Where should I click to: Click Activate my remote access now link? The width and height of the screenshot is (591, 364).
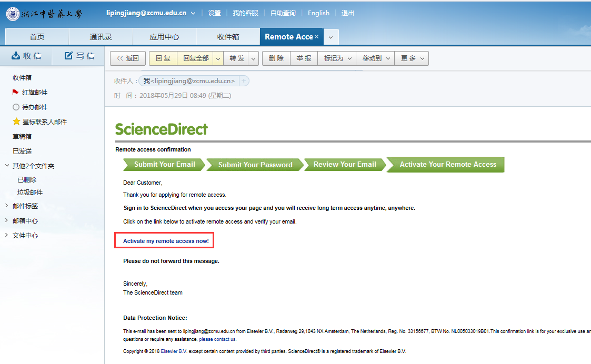click(166, 241)
